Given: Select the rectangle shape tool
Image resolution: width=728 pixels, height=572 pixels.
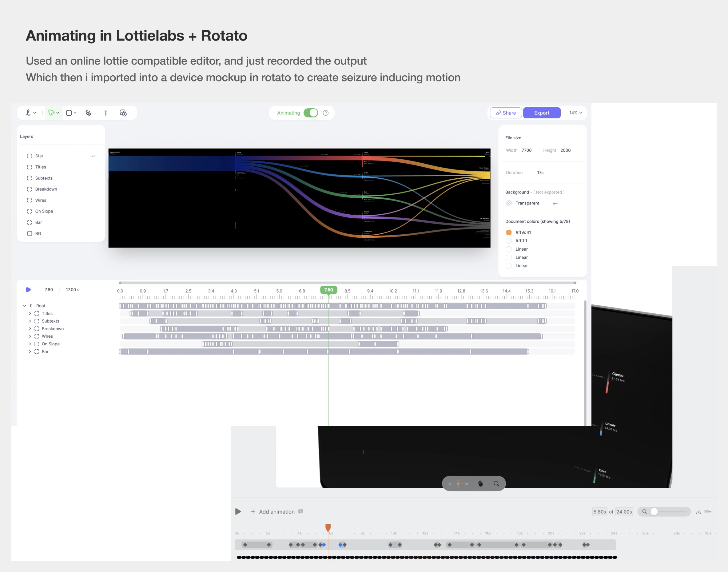Looking at the screenshot, I should click(x=69, y=113).
